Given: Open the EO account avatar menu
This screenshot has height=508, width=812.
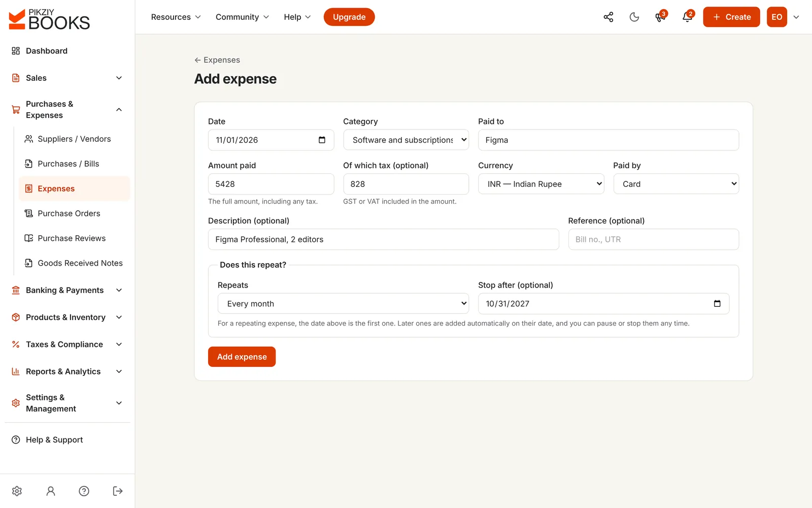Looking at the screenshot, I should tap(777, 17).
